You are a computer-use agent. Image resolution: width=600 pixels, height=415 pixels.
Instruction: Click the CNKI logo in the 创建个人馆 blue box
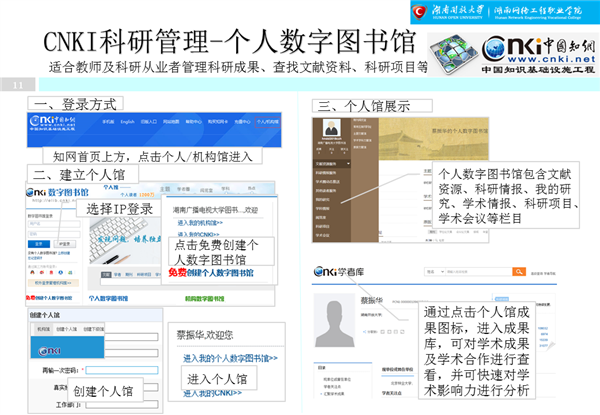(49, 350)
